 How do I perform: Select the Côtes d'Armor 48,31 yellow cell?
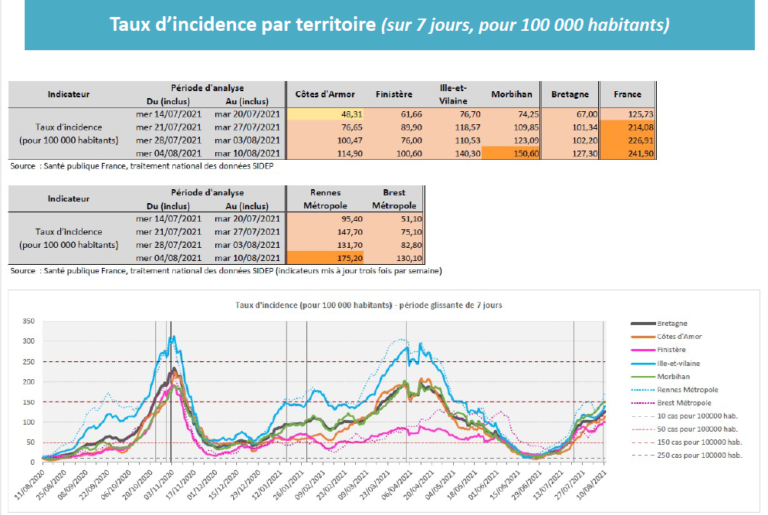pyautogui.click(x=325, y=114)
